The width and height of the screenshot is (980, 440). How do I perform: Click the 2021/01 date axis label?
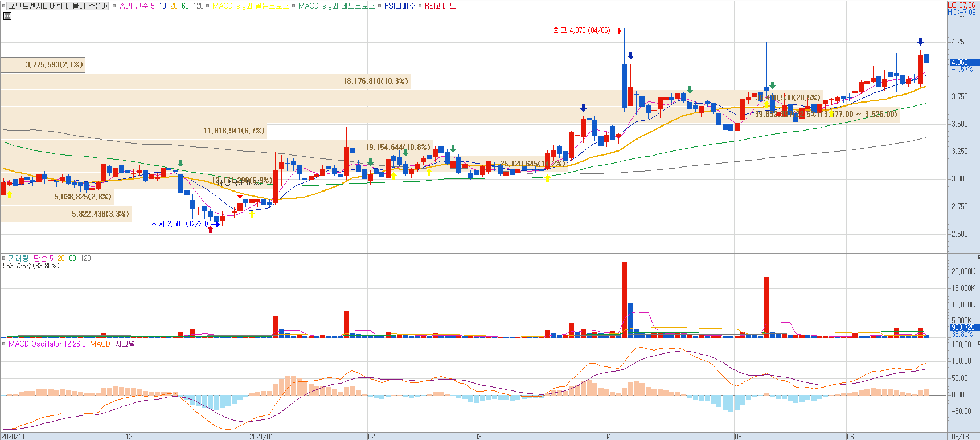[261, 437]
